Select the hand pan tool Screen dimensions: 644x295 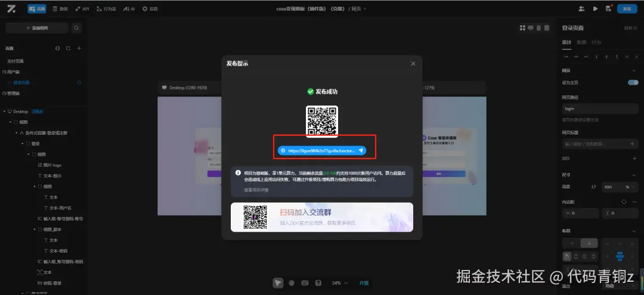[292, 282]
